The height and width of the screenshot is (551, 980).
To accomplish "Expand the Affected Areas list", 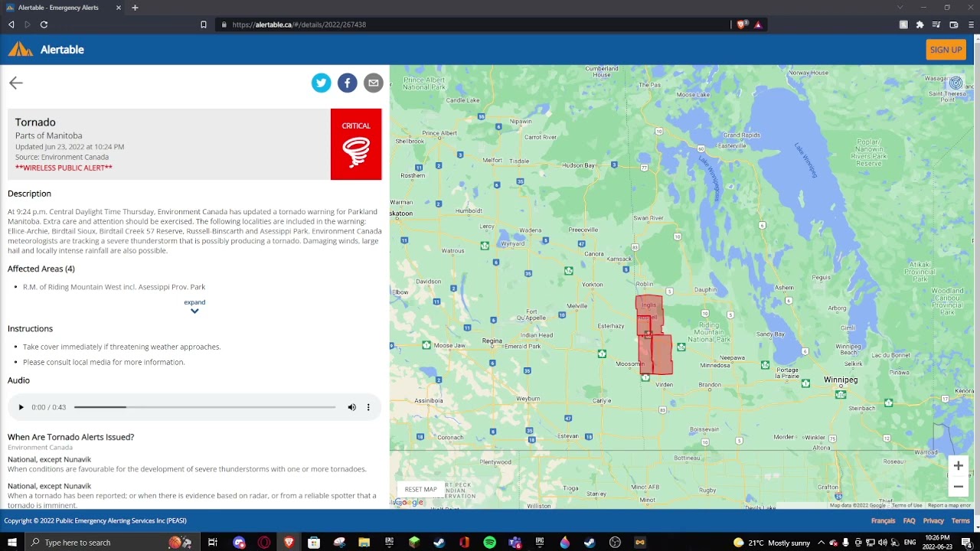I will point(194,306).
